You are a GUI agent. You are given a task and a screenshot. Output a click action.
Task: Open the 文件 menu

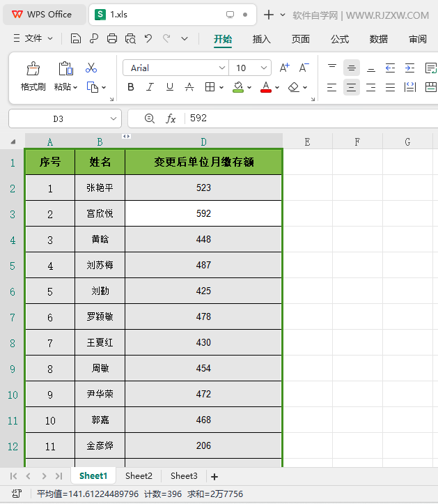(x=33, y=38)
